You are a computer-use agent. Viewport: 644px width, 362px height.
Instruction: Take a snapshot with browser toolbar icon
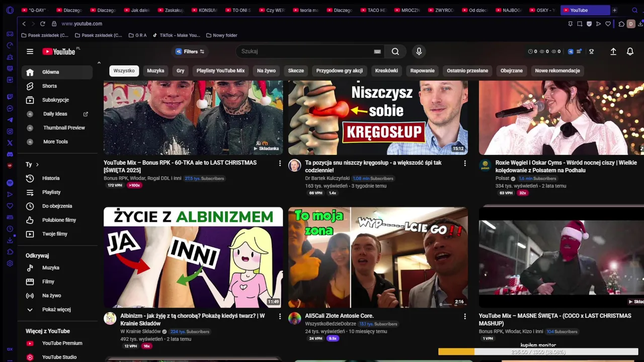click(x=580, y=24)
